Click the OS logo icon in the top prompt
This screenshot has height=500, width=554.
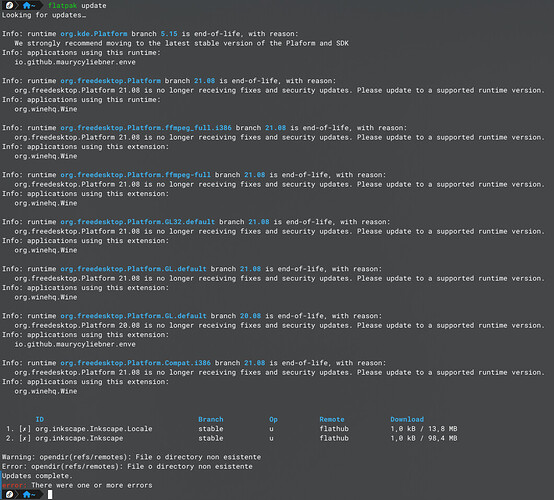point(10,5)
